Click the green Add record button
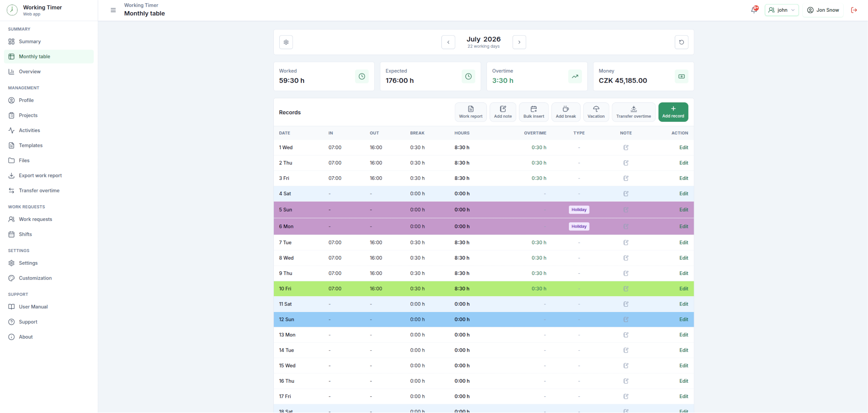Image resolution: width=868 pixels, height=413 pixels. tap(673, 112)
